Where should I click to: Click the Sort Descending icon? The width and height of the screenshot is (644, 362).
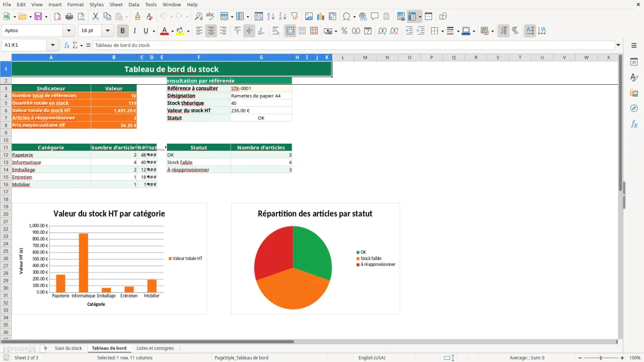coord(282,17)
